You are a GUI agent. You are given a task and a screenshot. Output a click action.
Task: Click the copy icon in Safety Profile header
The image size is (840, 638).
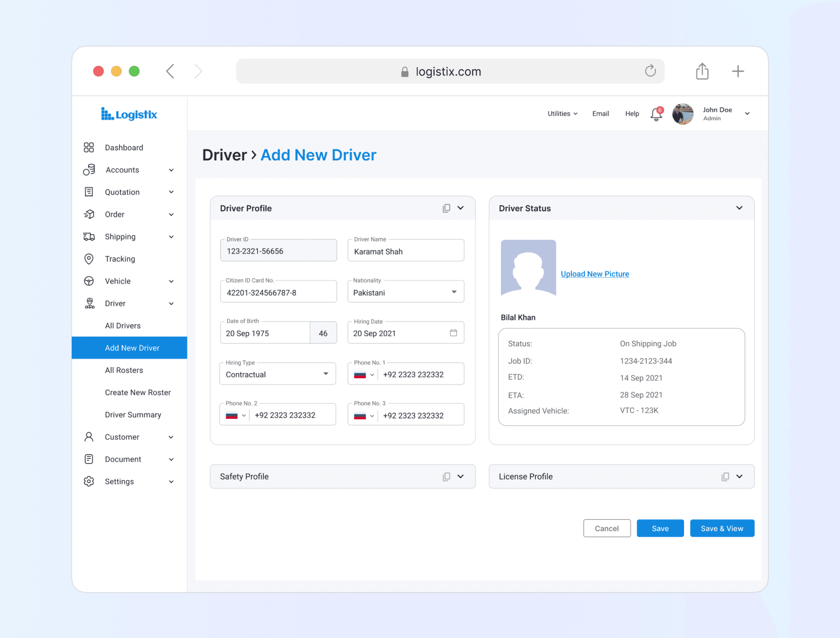(x=446, y=477)
